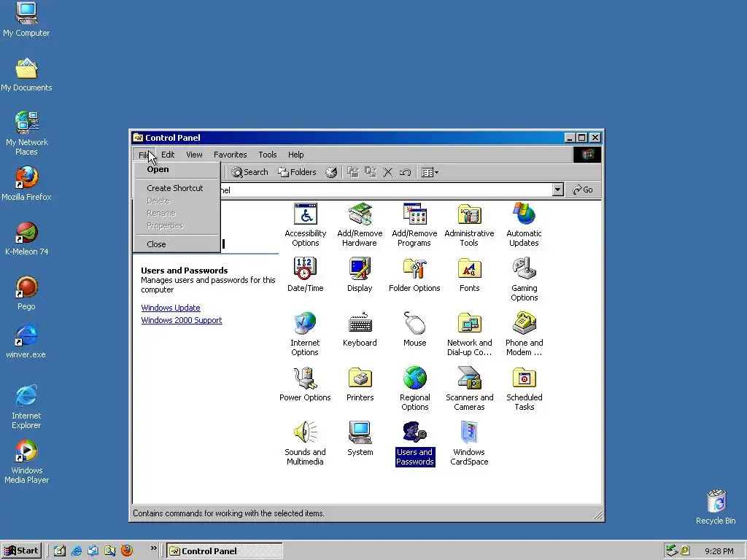Select Mozilla Firefox desktop shortcut
Image resolution: width=747 pixels, height=560 pixels.
26,184
